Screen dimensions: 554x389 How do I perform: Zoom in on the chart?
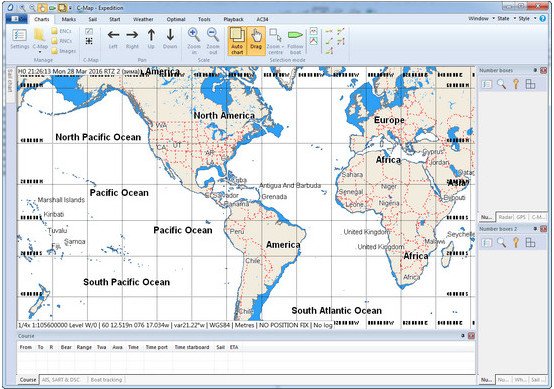point(194,41)
